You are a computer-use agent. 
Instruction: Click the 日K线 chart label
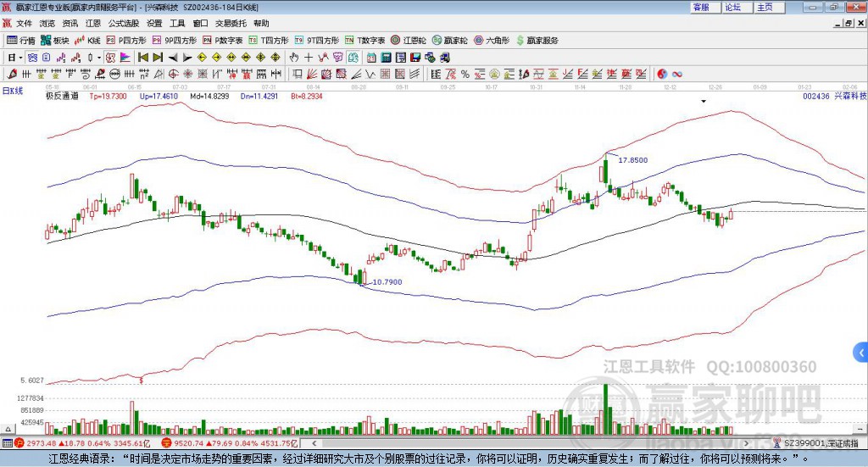pos(12,91)
